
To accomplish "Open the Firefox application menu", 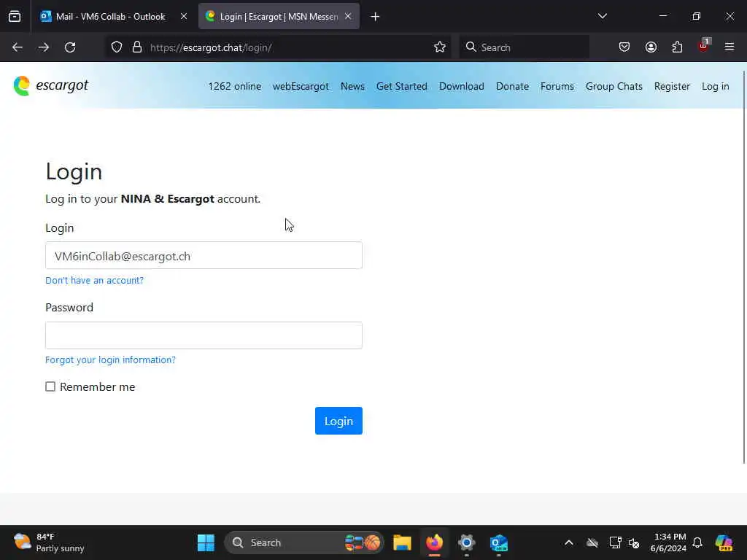I will 729,47.
